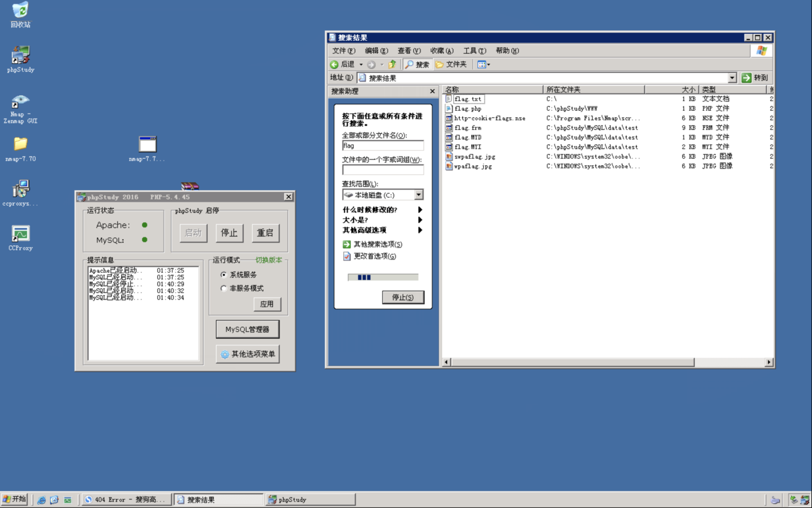This screenshot has width=812, height=508.
Task: Show the Folders pane from toolbar
Action: (x=451, y=64)
